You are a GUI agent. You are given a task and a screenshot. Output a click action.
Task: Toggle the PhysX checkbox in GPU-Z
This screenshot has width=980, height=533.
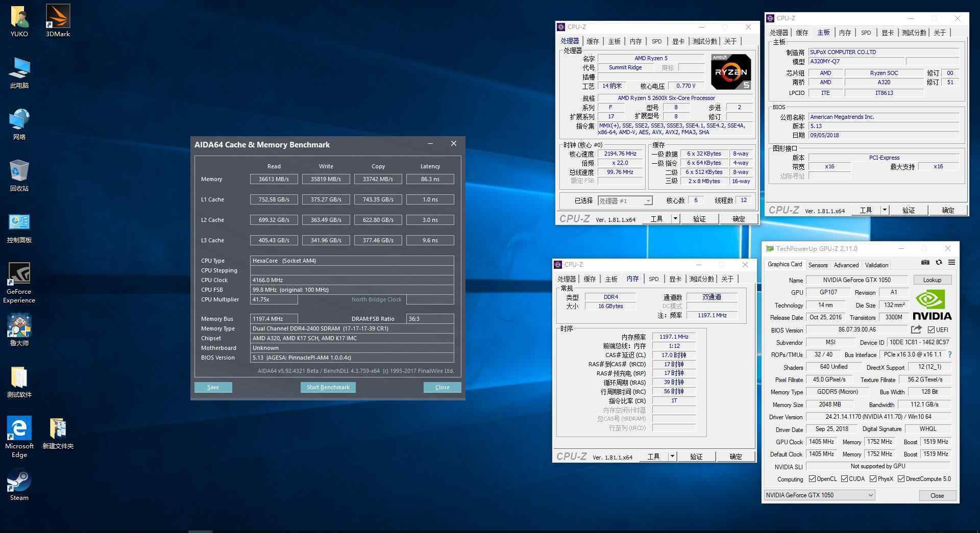(x=873, y=479)
